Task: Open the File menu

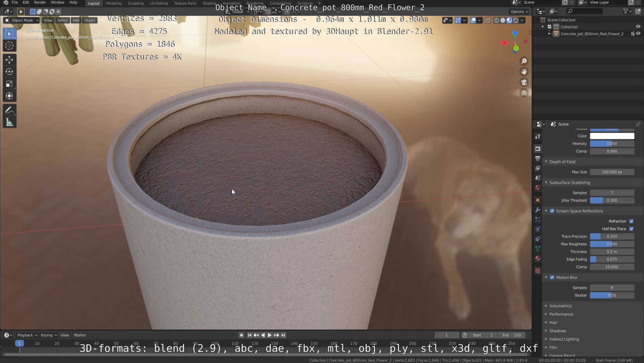Action: tap(15, 3)
